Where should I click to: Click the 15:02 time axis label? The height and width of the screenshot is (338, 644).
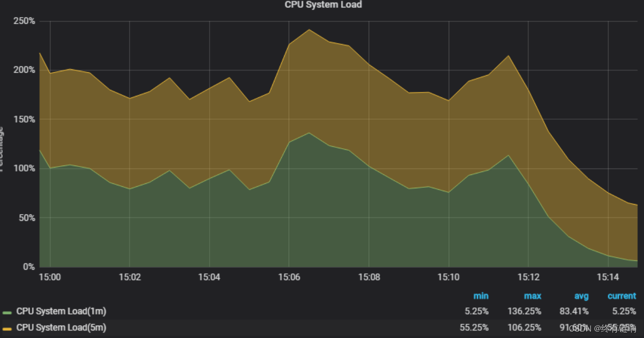[129, 277]
